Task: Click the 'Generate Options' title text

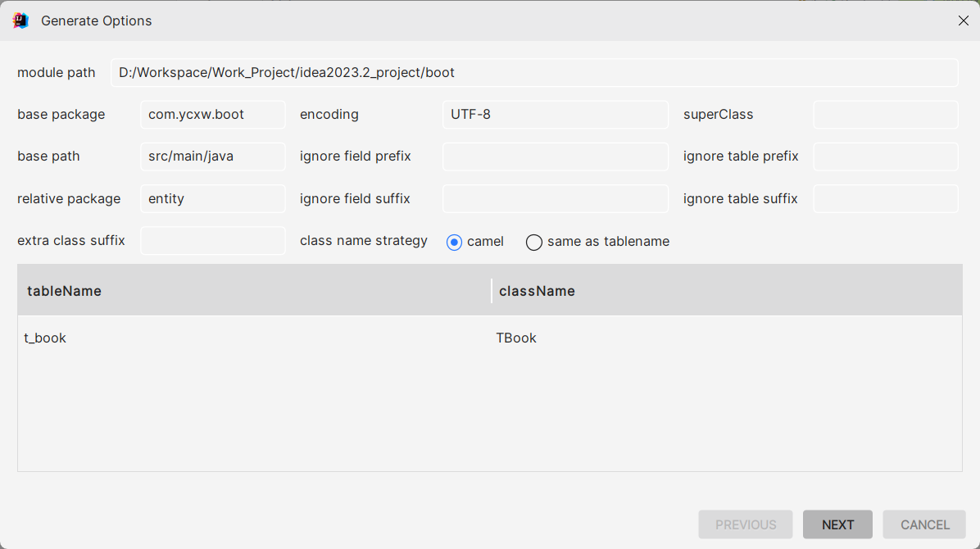Action: point(96,20)
